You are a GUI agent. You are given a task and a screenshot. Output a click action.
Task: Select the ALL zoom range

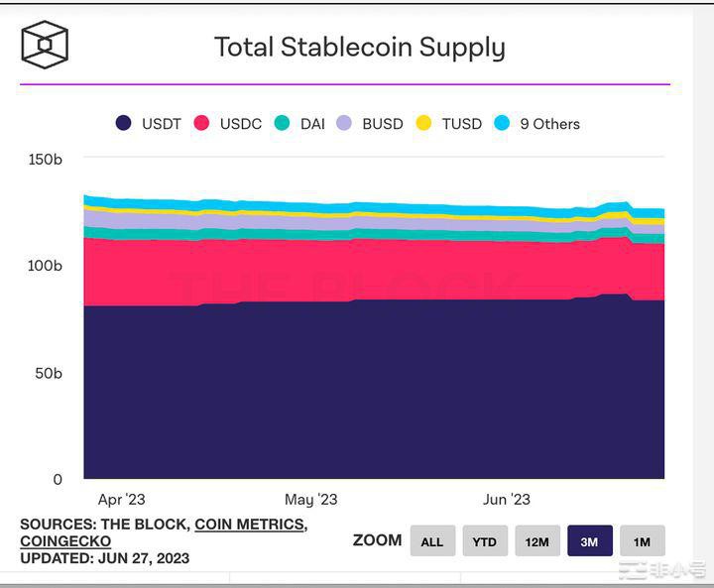[432, 541]
